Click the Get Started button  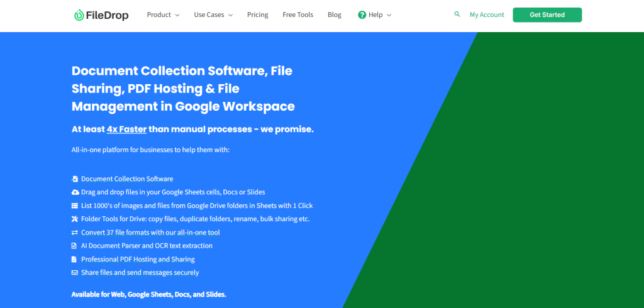click(547, 15)
